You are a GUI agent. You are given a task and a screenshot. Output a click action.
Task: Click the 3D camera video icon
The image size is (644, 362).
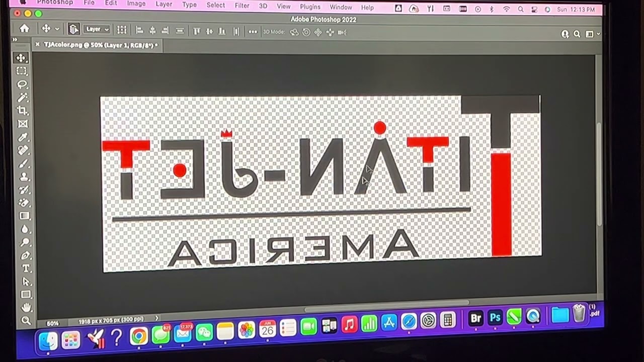(x=342, y=33)
